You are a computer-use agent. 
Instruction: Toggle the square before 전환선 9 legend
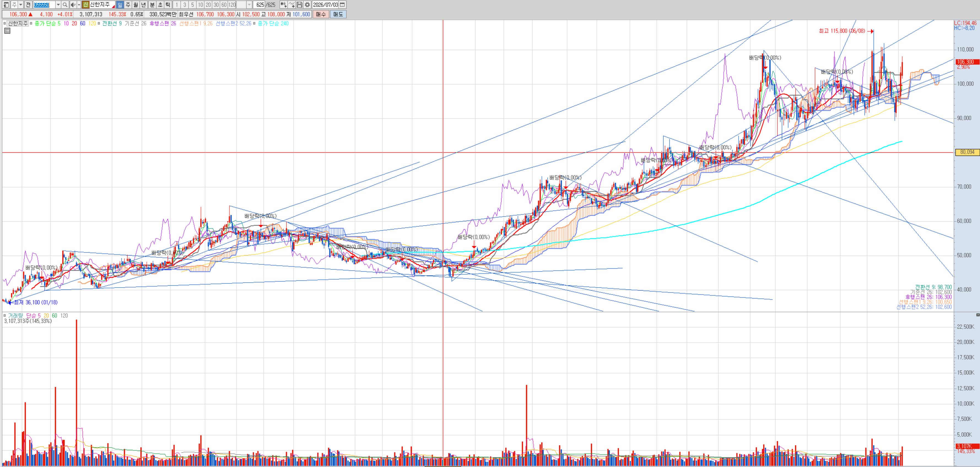99,24
